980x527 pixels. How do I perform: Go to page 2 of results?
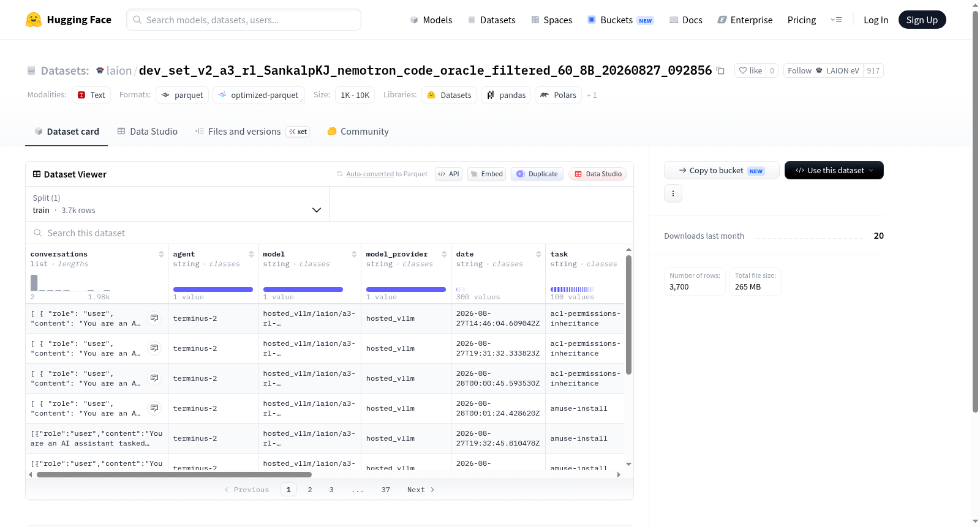coord(310,490)
